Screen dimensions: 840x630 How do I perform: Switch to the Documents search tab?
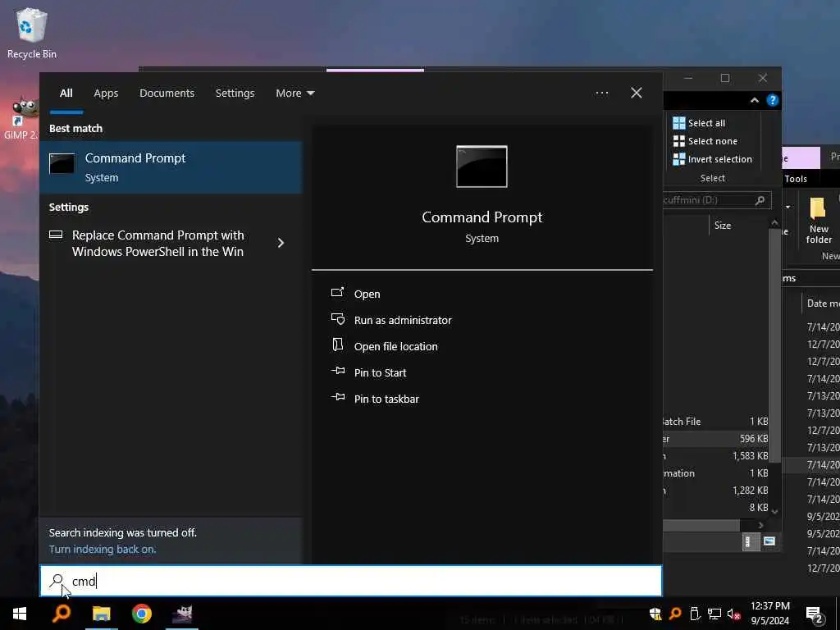[x=167, y=94]
